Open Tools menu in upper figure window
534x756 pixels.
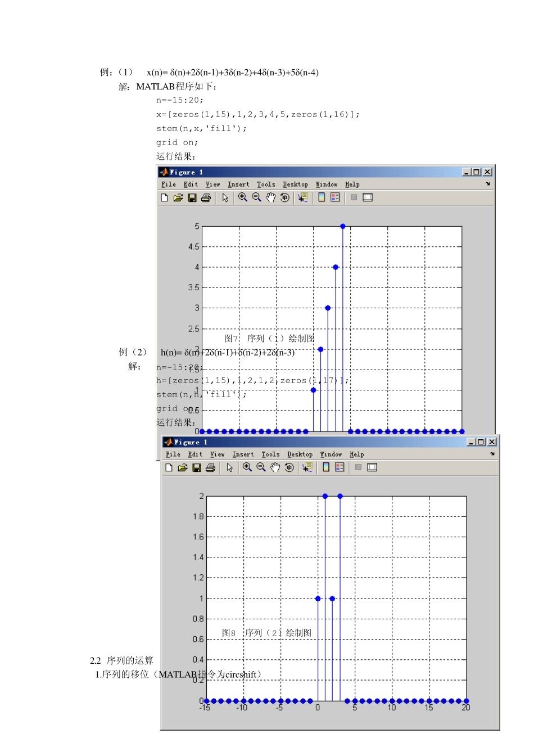[x=266, y=184]
